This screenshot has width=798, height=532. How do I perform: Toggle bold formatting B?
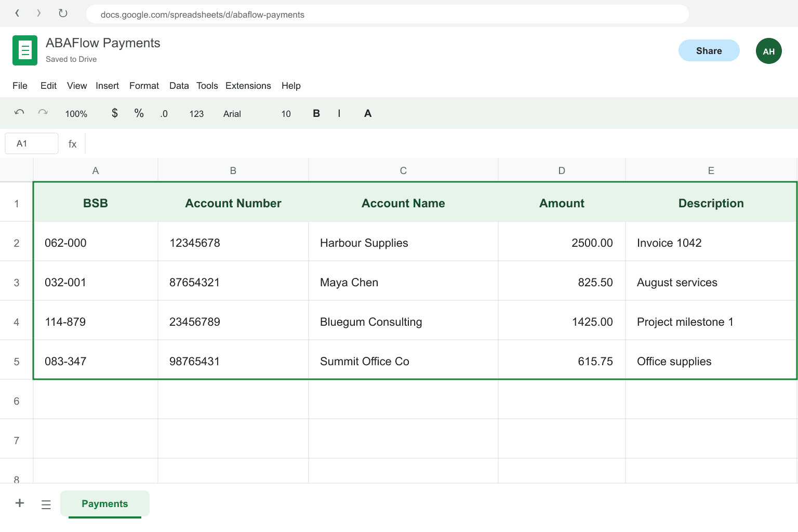(316, 113)
